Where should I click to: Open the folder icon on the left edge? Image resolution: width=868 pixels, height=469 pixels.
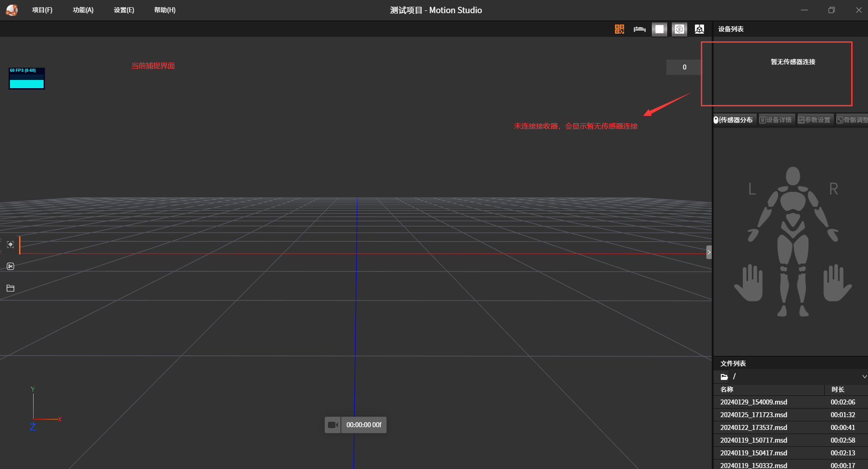pyautogui.click(x=10, y=288)
